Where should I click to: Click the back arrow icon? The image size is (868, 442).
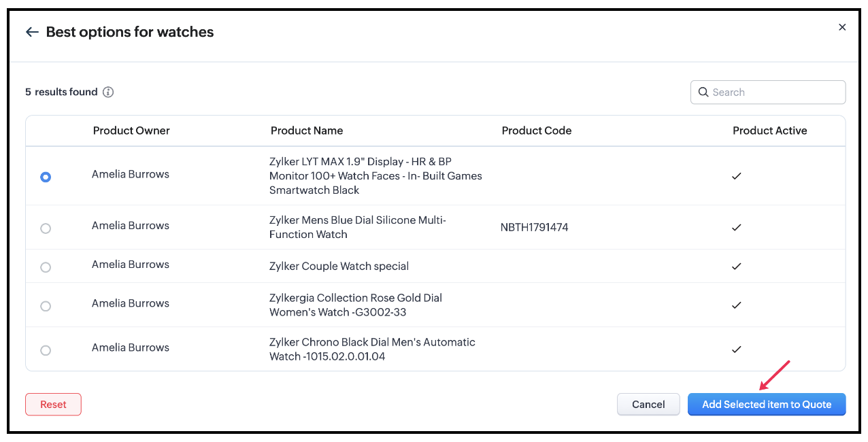click(32, 32)
